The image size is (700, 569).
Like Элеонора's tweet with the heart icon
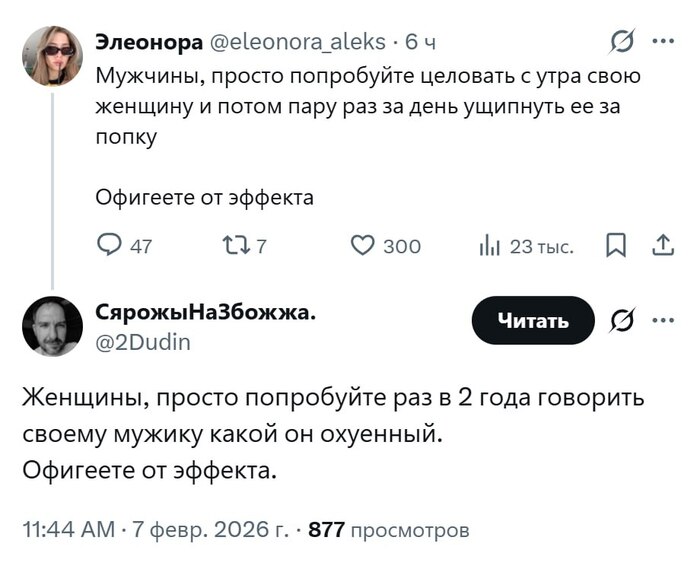coord(364,246)
